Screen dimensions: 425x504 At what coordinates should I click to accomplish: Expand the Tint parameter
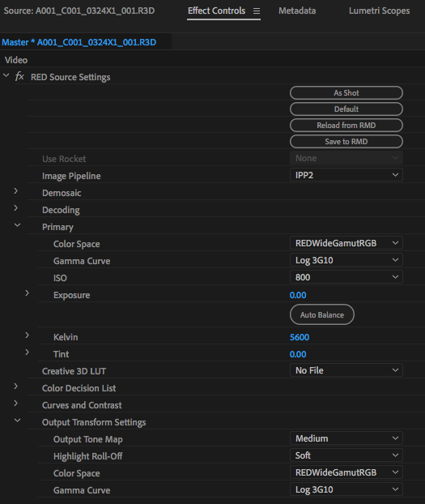28,352
